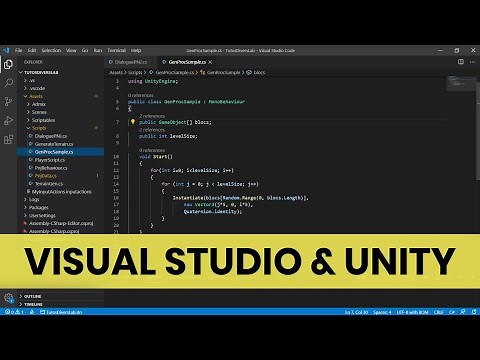This screenshot has height=360, width=480.
Task: Open PnjData.cs in the file tree
Action: (x=46, y=176)
